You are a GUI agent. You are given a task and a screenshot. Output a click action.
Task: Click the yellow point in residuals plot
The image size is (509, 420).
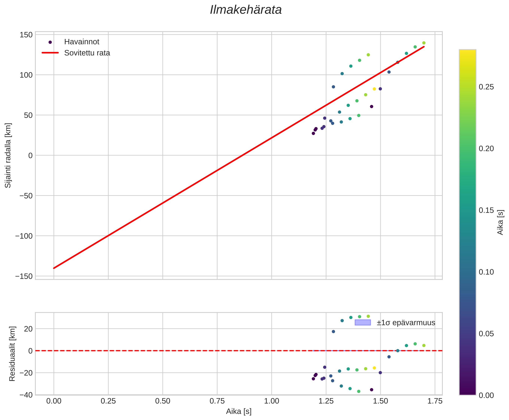[374, 368]
